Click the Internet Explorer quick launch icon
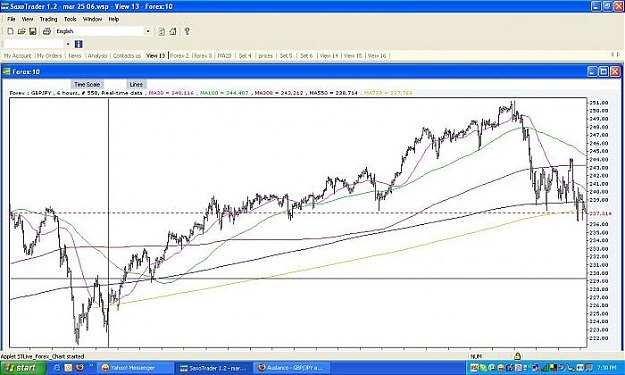The width and height of the screenshot is (625, 375). point(57,367)
